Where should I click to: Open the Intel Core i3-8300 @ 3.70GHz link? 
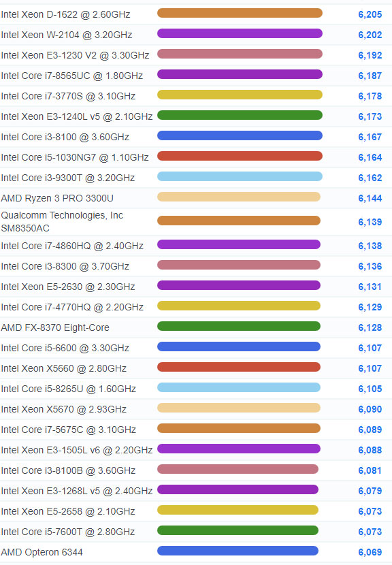click(65, 266)
